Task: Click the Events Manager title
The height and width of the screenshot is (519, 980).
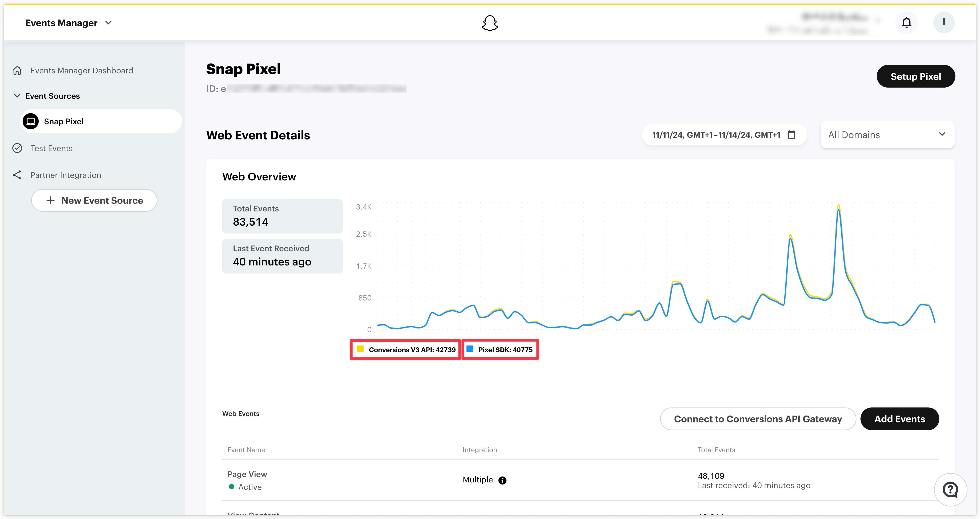Action: 61,23
